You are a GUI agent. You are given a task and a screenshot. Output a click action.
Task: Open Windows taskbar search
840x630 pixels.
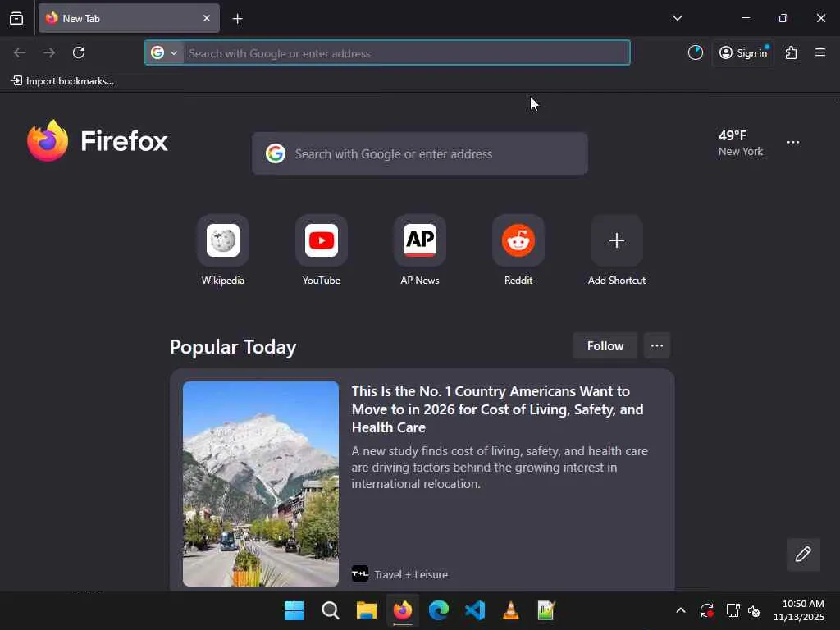click(331, 610)
